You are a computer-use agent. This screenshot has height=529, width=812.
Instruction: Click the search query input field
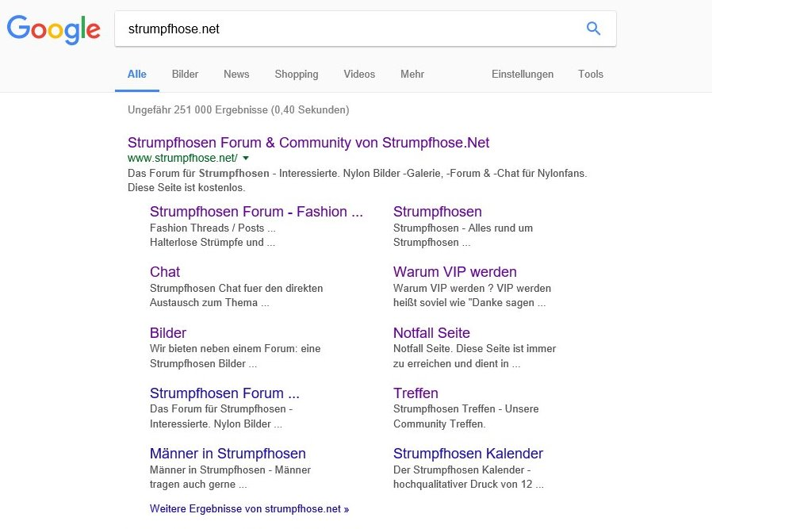point(349,29)
